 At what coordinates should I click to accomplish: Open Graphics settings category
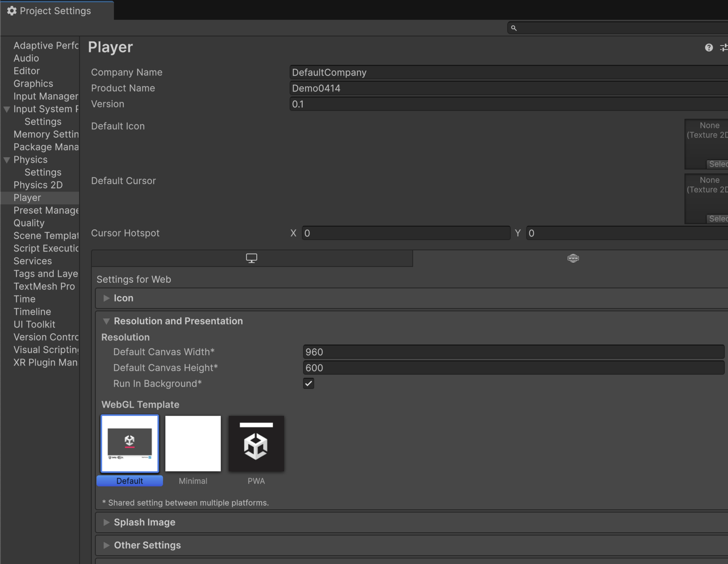tap(33, 84)
